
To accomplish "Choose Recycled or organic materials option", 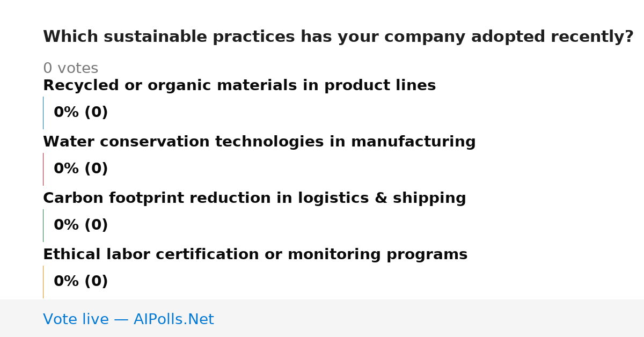I will click(239, 85).
